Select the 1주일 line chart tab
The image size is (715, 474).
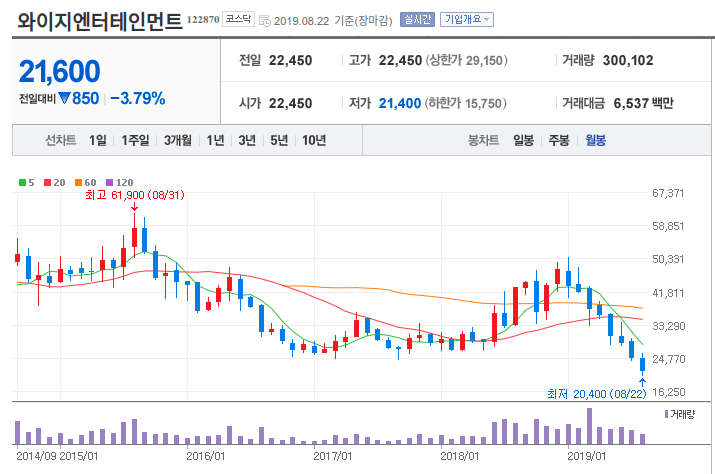coord(135,141)
